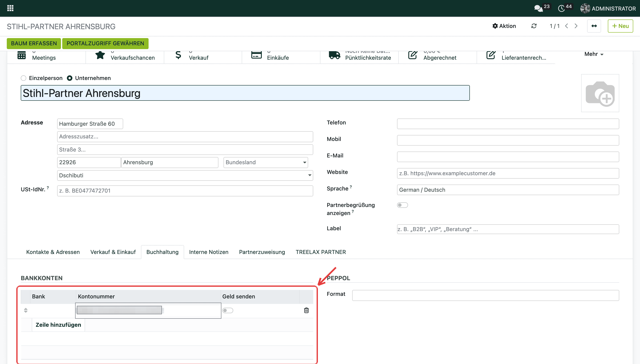Open Abgerechnet edit stat button
Viewport: 640px width, 364px height.
click(437, 57)
